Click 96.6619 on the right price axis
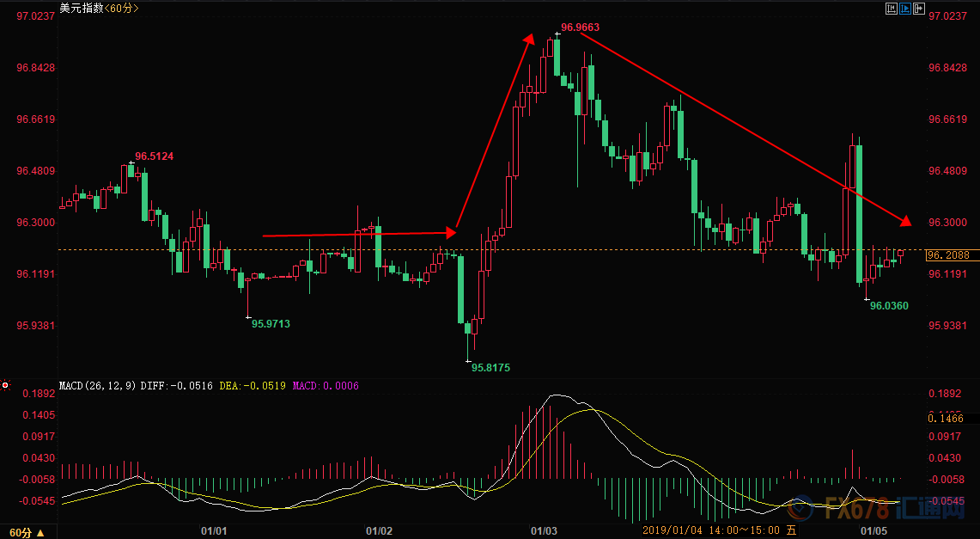Image resolution: width=980 pixels, height=539 pixels. tap(947, 119)
